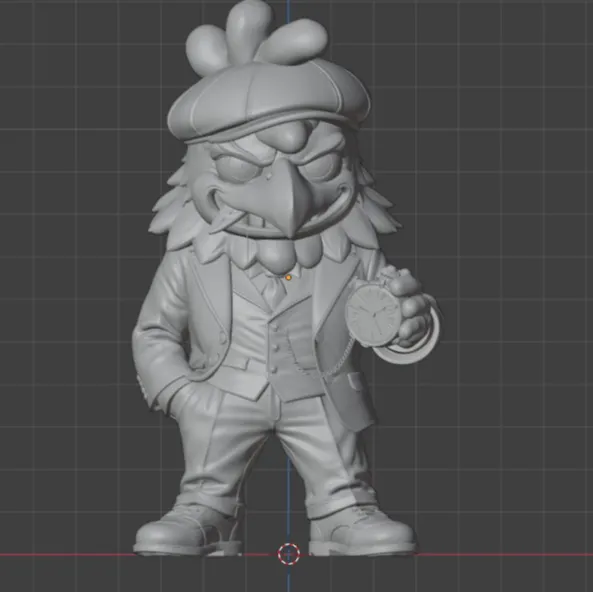Click the red-white 3D cursor at world origin
The width and height of the screenshot is (593, 593).
(289, 554)
